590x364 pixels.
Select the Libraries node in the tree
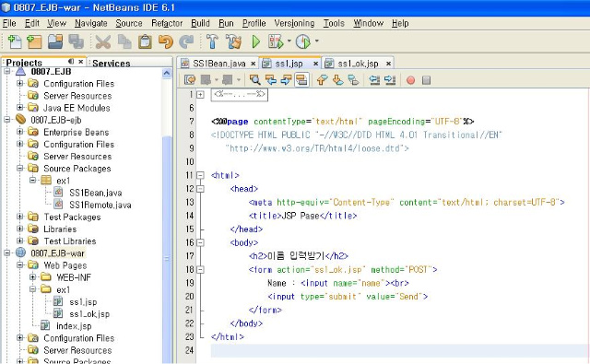tap(60, 229)
